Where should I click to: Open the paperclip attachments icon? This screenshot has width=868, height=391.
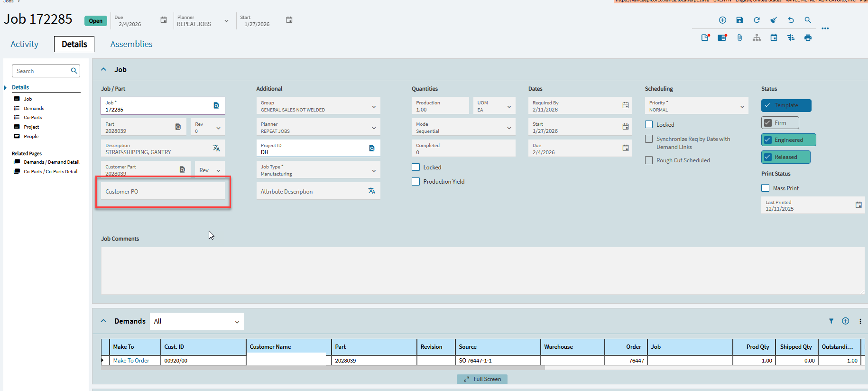(739, 37)
